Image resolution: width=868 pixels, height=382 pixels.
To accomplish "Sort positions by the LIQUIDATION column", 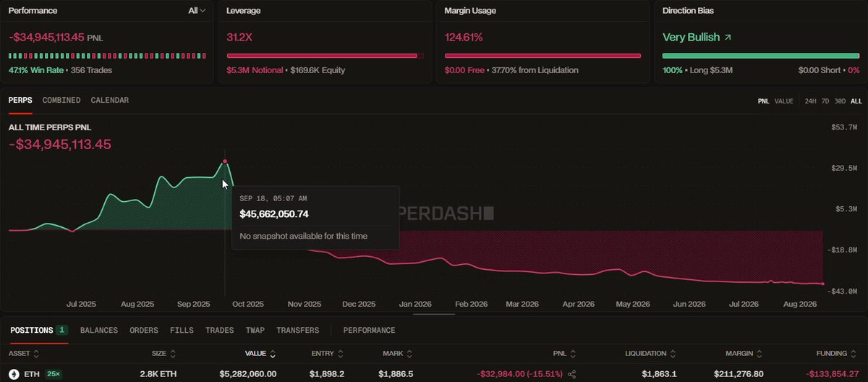I will coord(650,354).
